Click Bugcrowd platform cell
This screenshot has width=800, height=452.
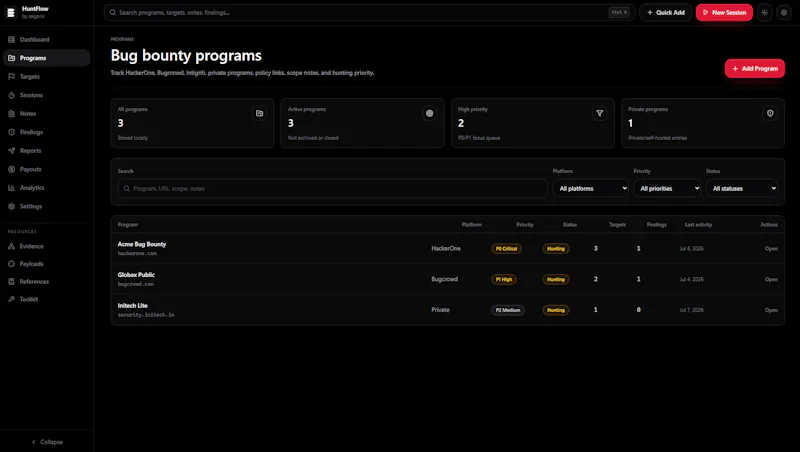(x=444, y=279)
